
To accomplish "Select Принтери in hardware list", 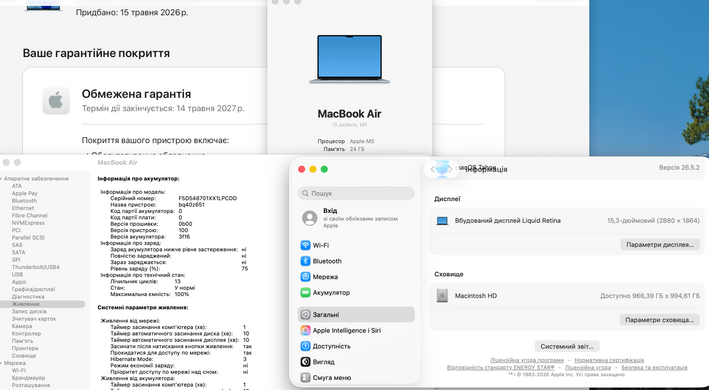I will pos(25,348).
